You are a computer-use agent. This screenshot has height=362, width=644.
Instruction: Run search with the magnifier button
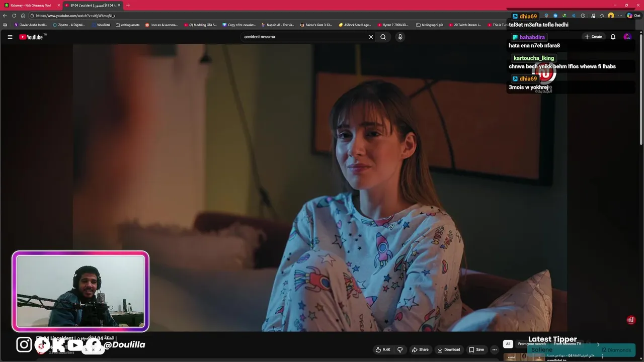(383, 37)
